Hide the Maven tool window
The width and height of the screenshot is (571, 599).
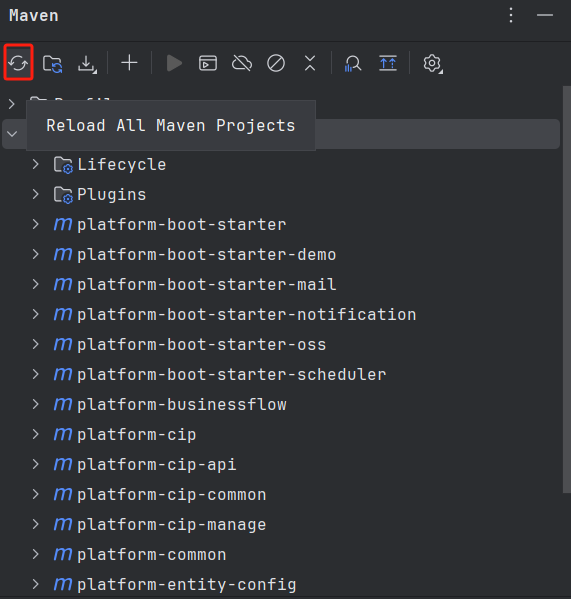pos(545,15)
